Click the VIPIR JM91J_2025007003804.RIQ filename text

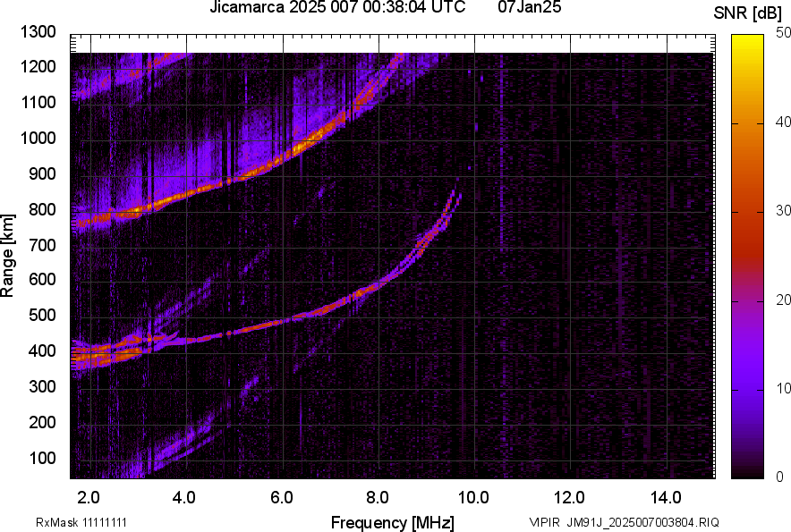click(x=624, y=522)
